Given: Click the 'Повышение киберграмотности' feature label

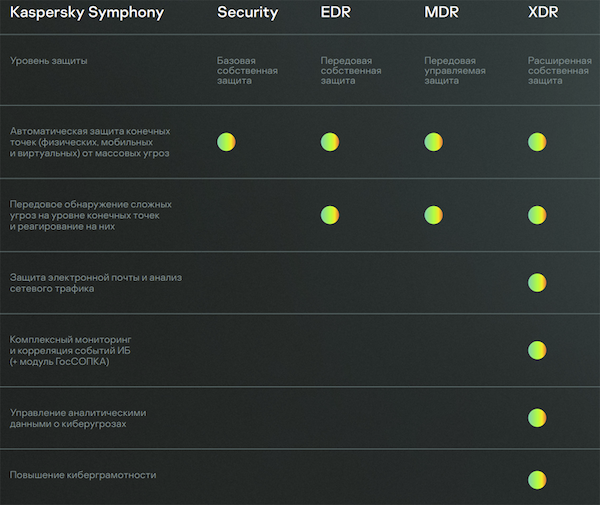Looking at the screenshot, I should point(83,475).
